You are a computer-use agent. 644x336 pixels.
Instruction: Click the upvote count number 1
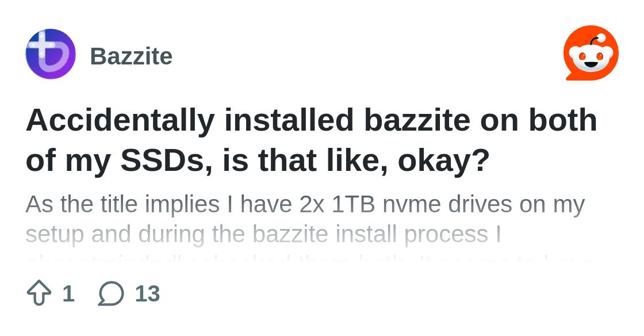point(68,293)
